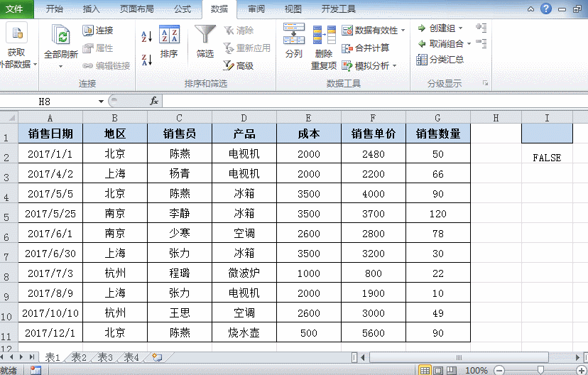Image resolution: width=588 pixels, height=375 pixels.
Task: Select sheet tab 表4
Action: (131, 357)
